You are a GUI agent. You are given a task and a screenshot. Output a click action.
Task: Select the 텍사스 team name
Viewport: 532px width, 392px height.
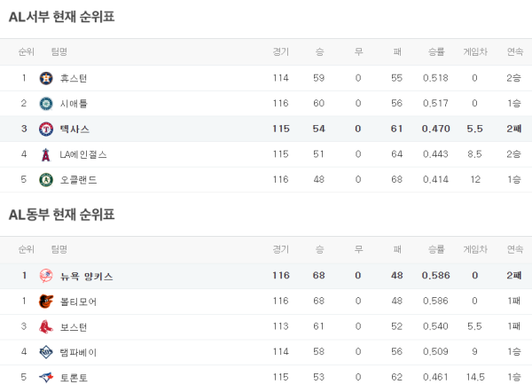pyautogui.click(x=74, y=129)
